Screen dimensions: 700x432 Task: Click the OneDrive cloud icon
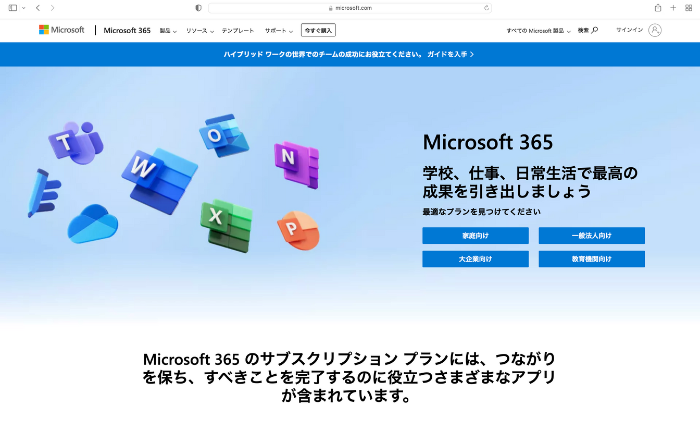click(93, 224)
